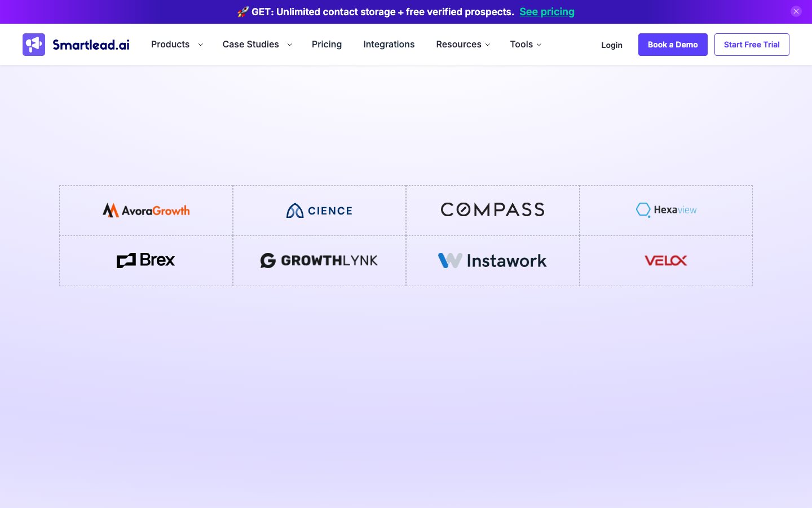This screenshot has height=508, width=812.
Task: Click the rocket emoji in the banner
Action: click(x=243, y=12)
